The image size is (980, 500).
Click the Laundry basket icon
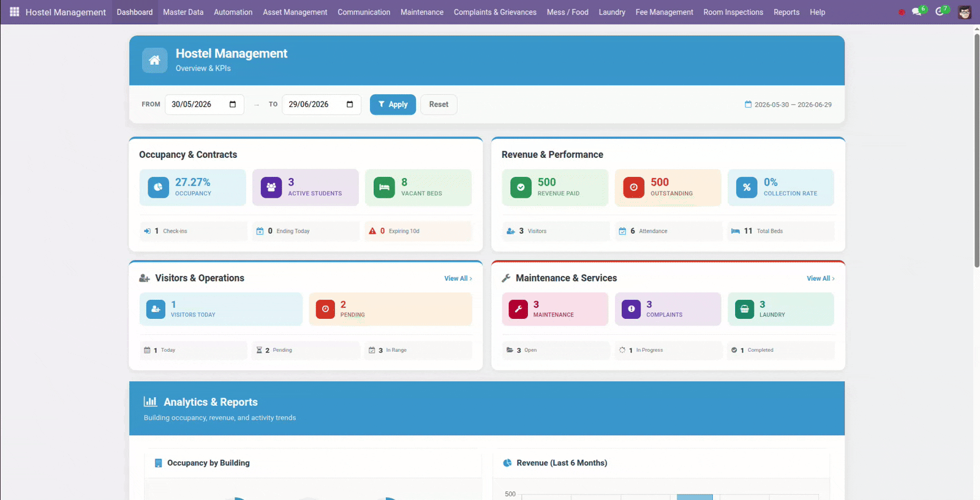pos(744,309)
